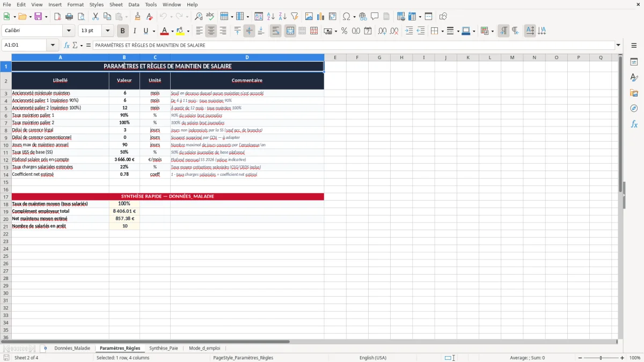Click the Insert Image icon
Viewport: 644px width, 362px height.
pyautogui.click(x=309, y=17)
